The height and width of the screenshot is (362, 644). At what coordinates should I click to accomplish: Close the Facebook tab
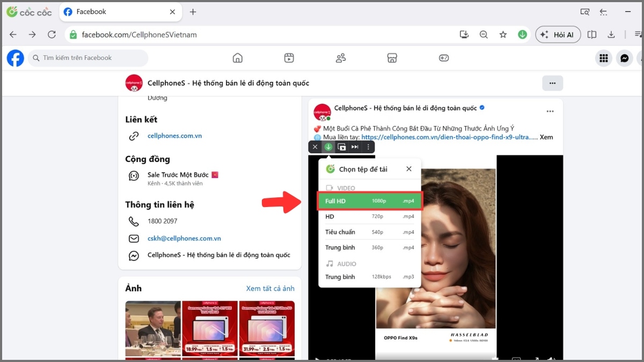pos(172,12)
